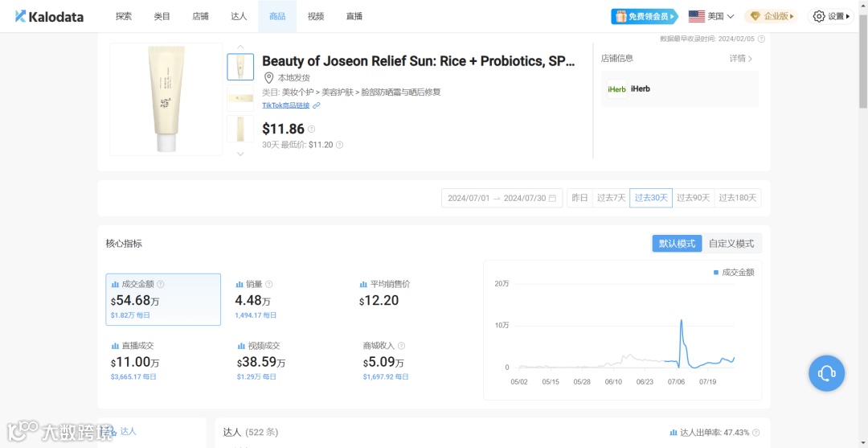Expand the 设置 settings menu

[x=829, y=17]
